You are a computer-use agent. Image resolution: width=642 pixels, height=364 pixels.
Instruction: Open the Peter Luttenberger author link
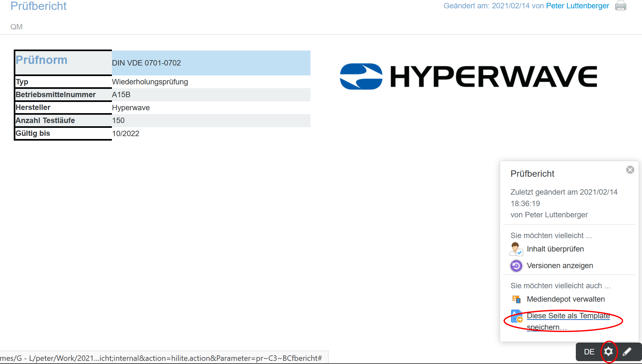[x=577, y=6]
